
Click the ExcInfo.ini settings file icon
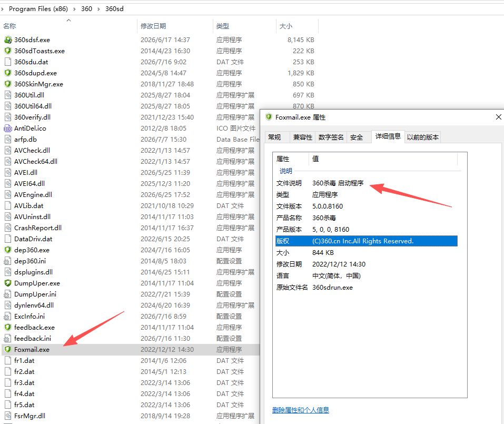coord(8,317)
